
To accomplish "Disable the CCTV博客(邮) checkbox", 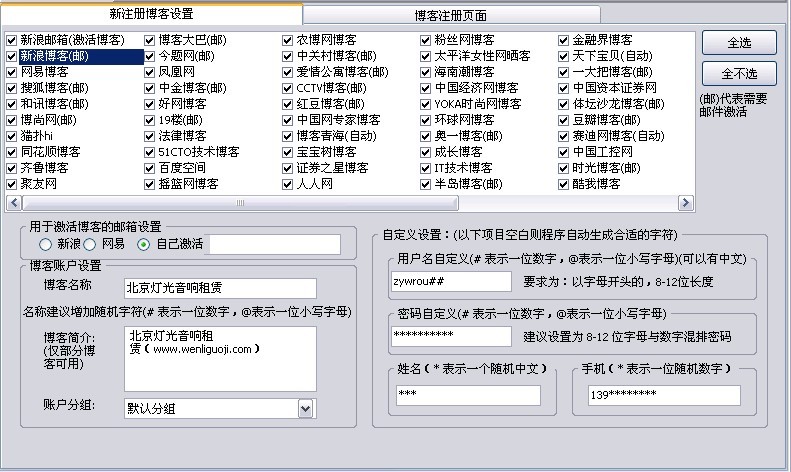I will coord(288,88).
